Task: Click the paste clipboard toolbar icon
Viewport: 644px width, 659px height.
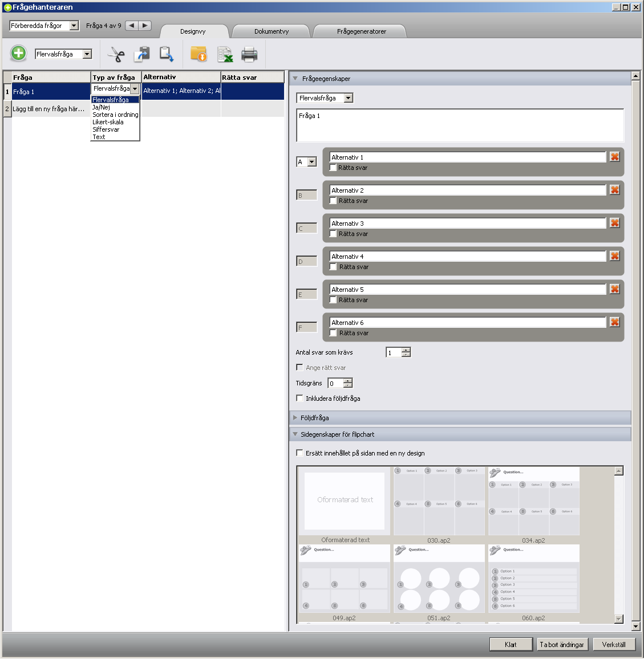Action: tap(167, 54)
